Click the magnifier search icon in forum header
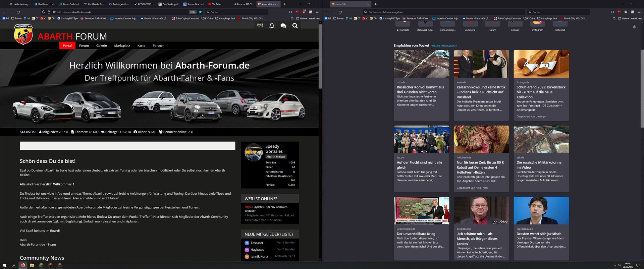 point(295,26)
